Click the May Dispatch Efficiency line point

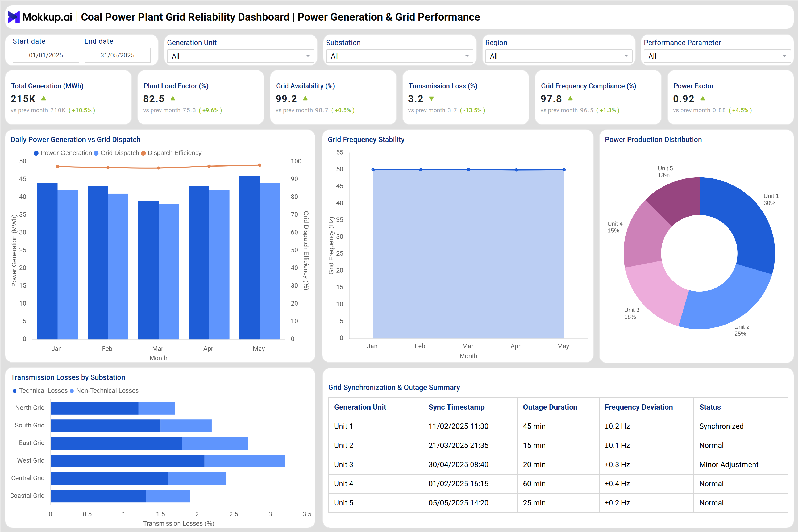[260, 165]
